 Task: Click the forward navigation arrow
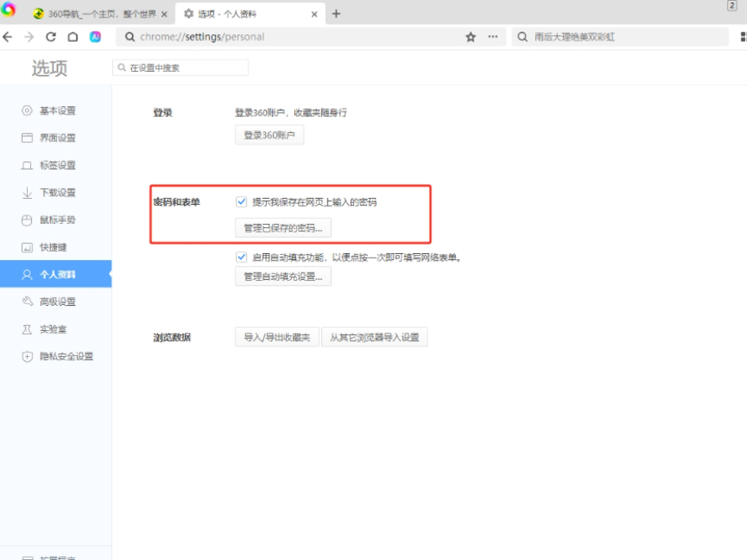pyautogui.click(x=29, y=37)
